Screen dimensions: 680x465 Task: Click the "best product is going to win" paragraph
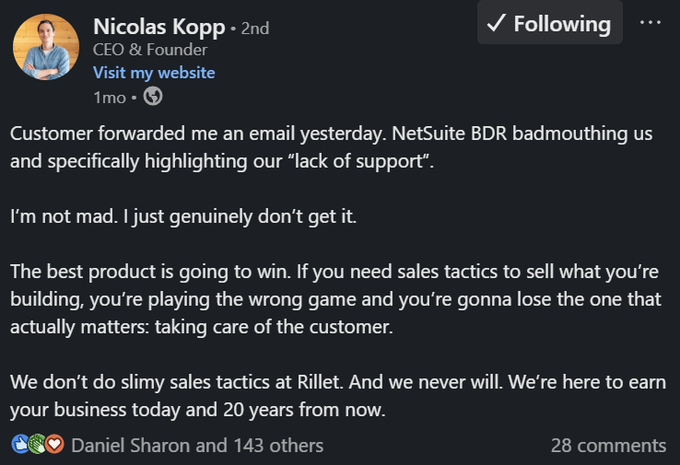coord(336,299)
